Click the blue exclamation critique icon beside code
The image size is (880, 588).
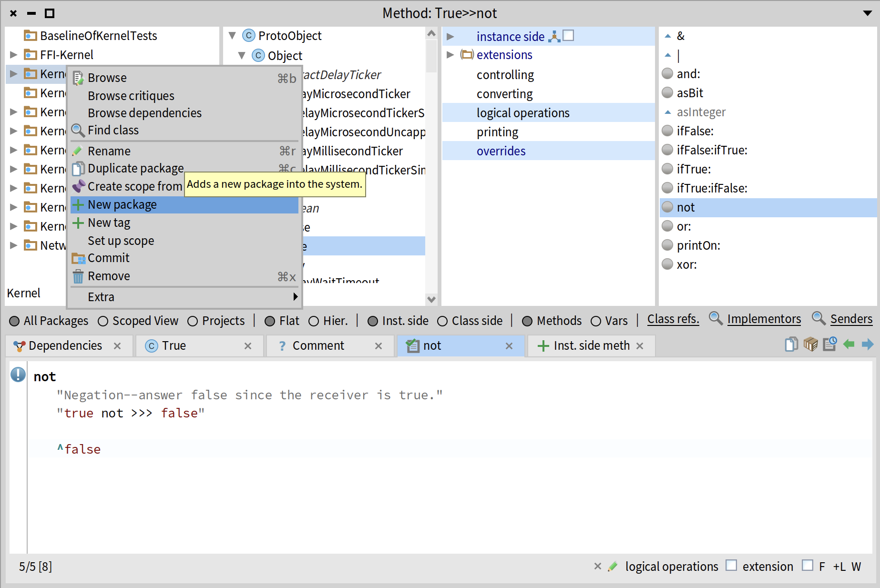[x=18, y=375]
